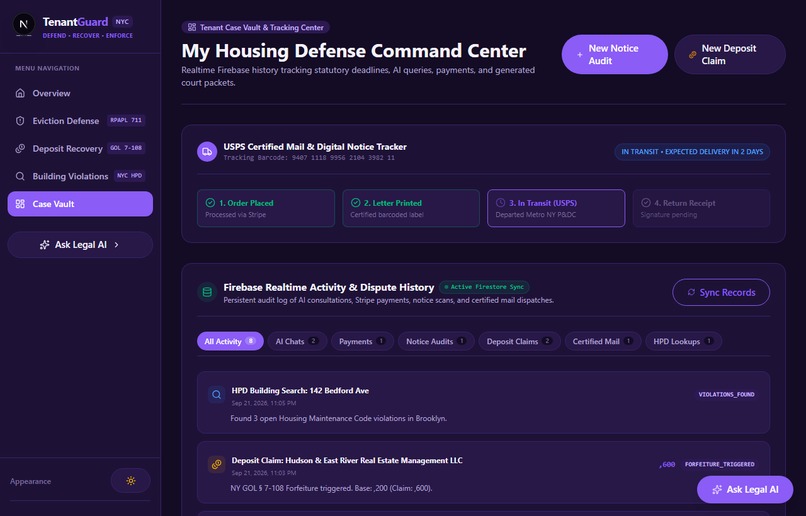Select the Return Receipt step card
The width and height of the screenshot is (806, 516).
point(701,208)
